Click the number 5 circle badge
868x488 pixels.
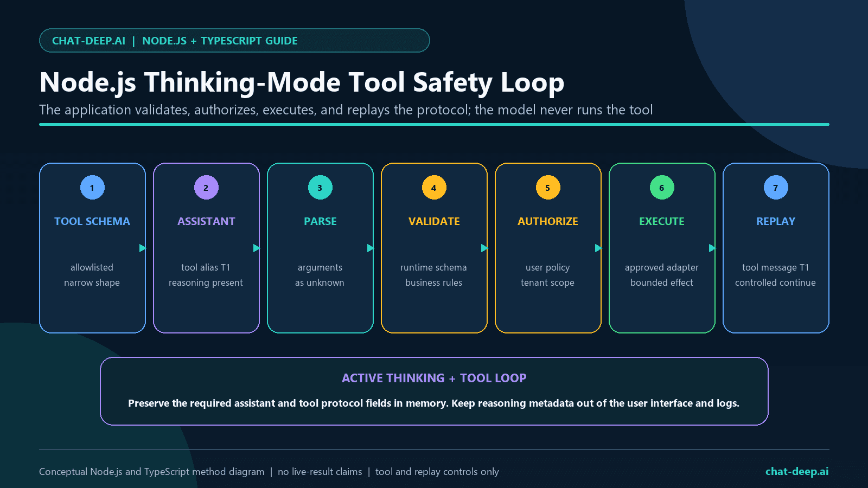548,188
